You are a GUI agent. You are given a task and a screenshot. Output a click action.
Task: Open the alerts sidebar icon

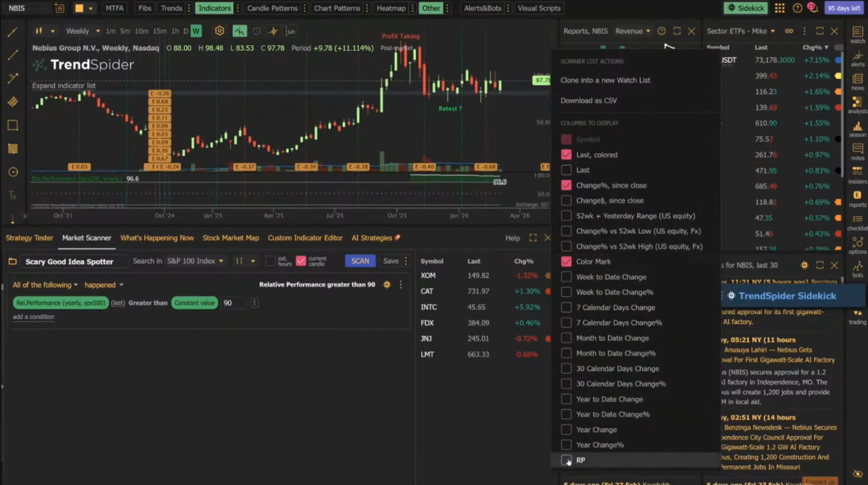tap(857, 59)
